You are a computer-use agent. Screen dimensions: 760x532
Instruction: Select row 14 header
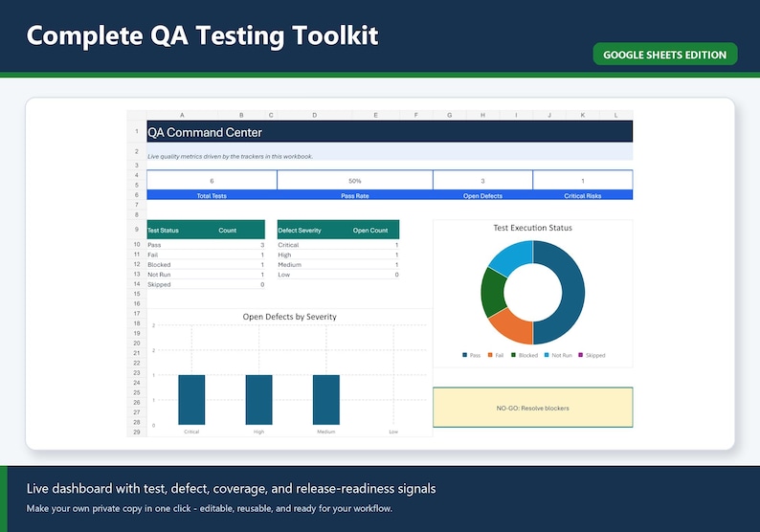pos(137,284)
